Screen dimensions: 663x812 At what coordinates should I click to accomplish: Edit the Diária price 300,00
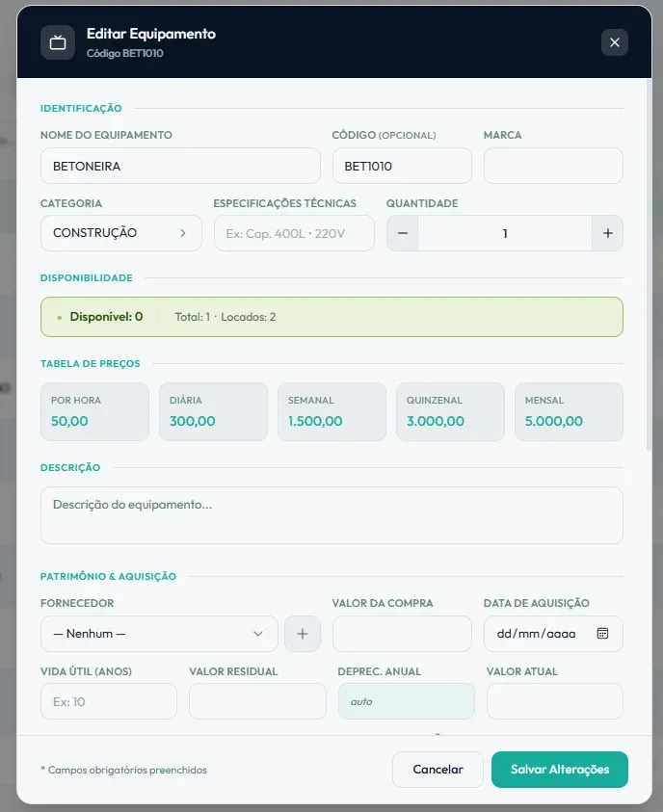pyautogui.click(x=213, y=411)
